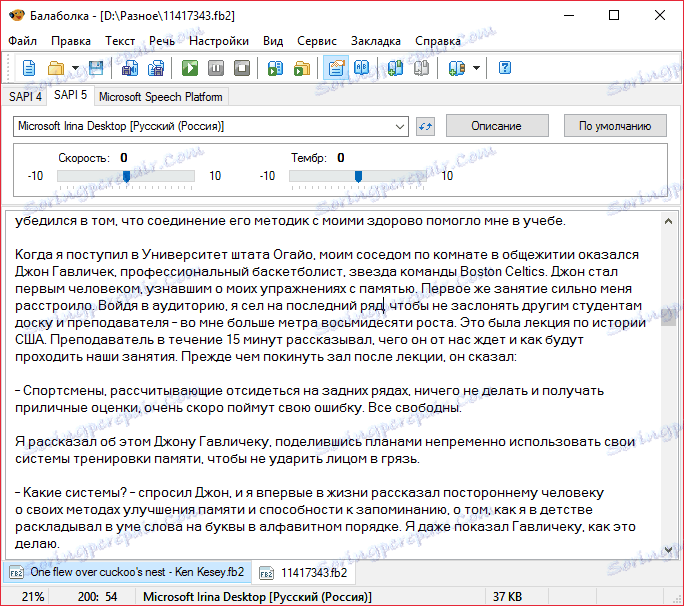This screenshot has height=606, width=684.
Task: Click the voice name in status bar
Action: pyautogui.click(x=257, y=596)
